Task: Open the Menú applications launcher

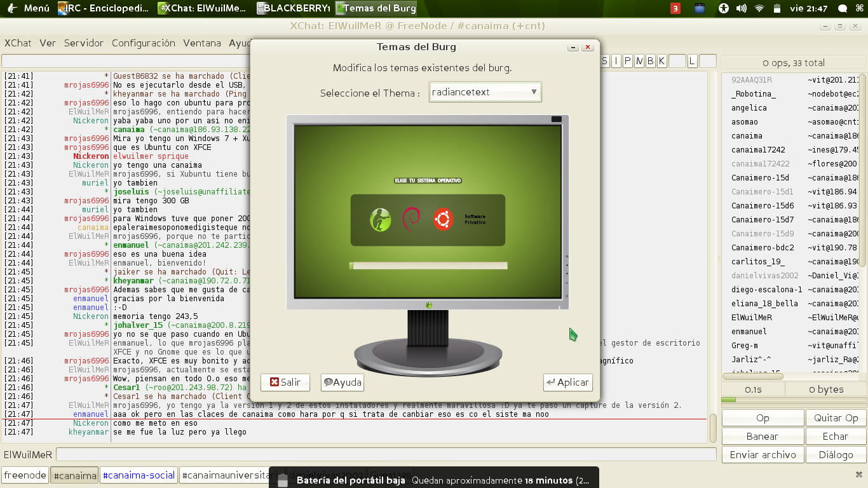Action: (27, 8)
